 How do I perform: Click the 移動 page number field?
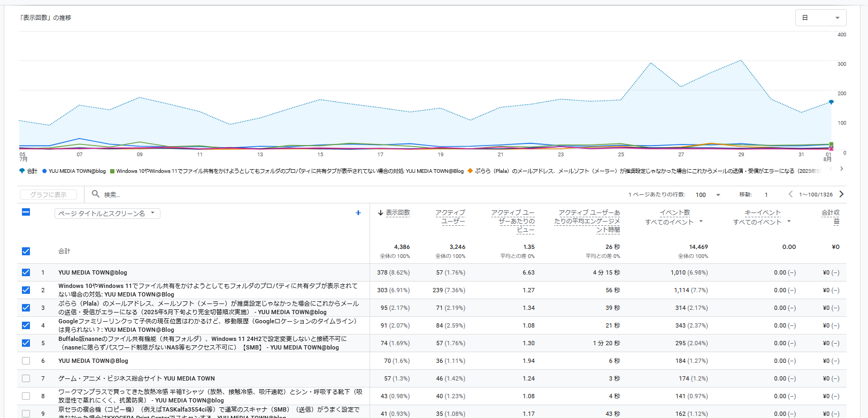tap(766, 195)
